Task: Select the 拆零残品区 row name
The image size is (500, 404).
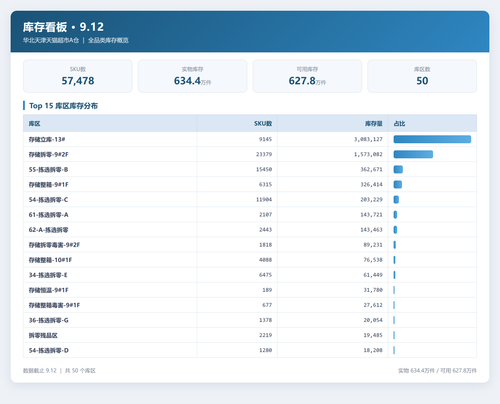Action: [x=43, y=335]
